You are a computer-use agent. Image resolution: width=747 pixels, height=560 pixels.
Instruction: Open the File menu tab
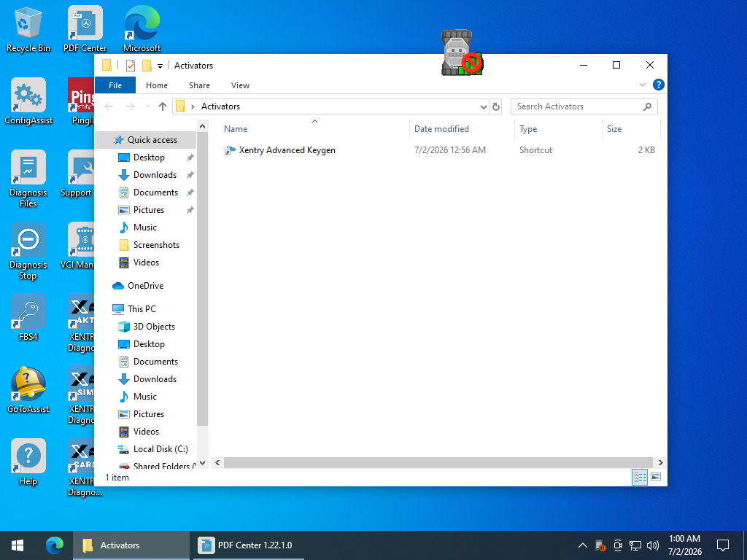click(x=115, y=85)
